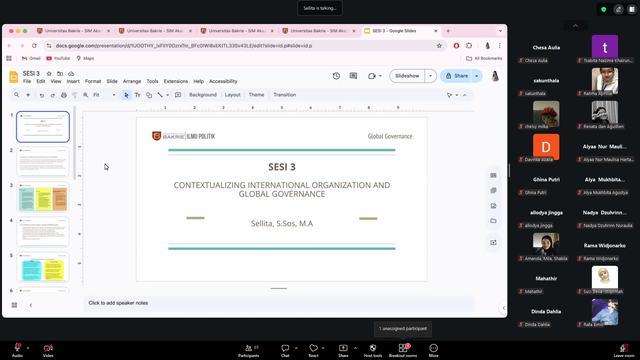Check the cloud save status icon

click(x=71, y=73)
